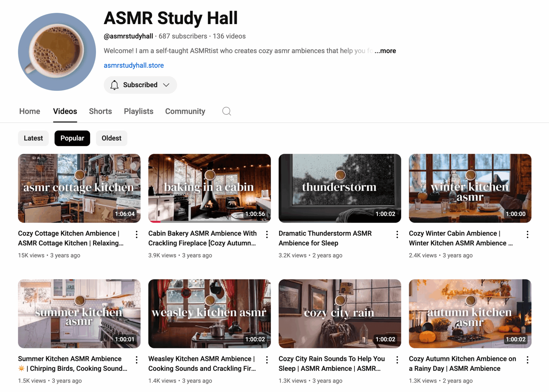Expand channel description with ...more
This screenshot has height=392, width=549.
pos(385,51)
